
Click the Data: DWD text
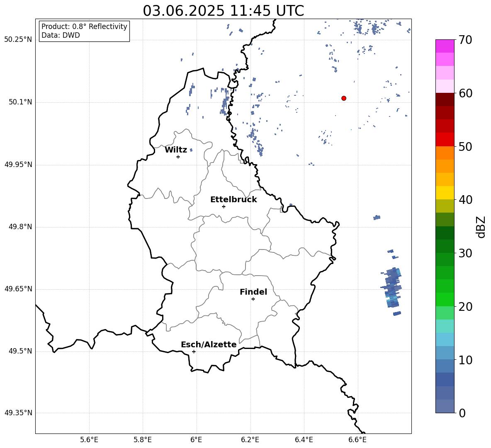61,35
